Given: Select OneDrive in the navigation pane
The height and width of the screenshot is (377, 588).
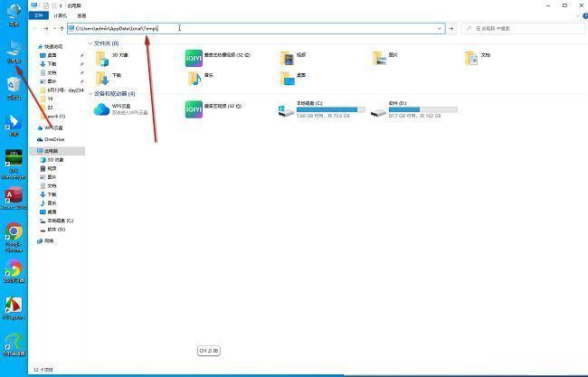Looking at the screenshot, I should (54, 139).
